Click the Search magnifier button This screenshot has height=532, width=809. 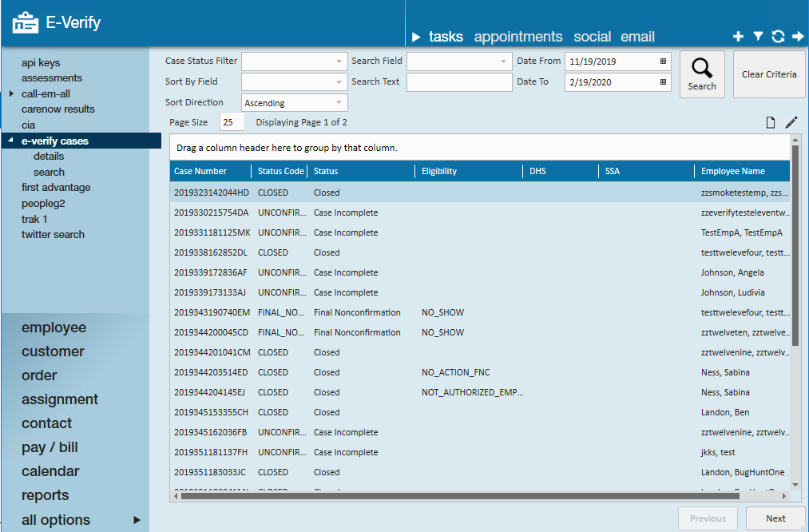click(x=702, y=74)
